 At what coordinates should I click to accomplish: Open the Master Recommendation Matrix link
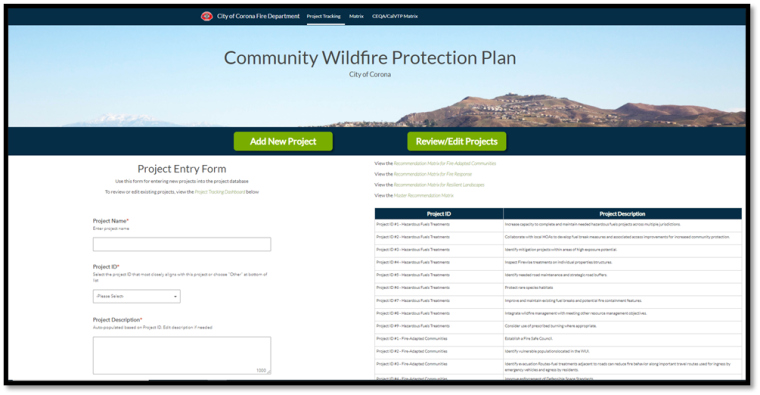(x=424, y=195)
